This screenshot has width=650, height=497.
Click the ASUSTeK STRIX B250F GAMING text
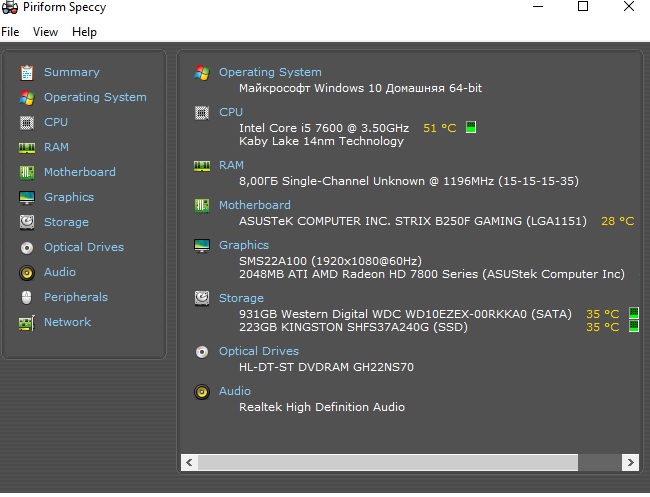(x=413, y=221)
